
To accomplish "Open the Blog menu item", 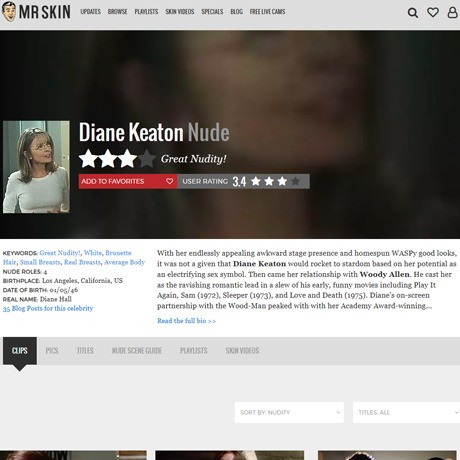I will coord(236,12).
